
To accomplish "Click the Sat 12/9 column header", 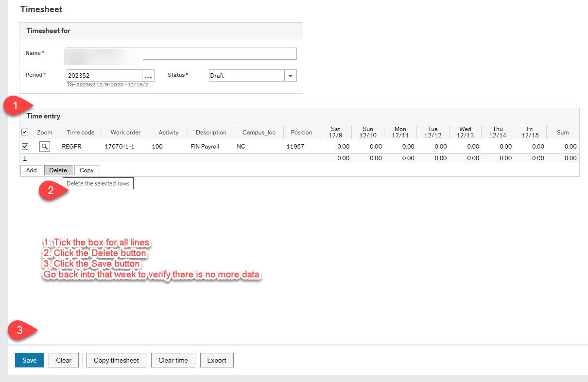I will tap(335, 132).
